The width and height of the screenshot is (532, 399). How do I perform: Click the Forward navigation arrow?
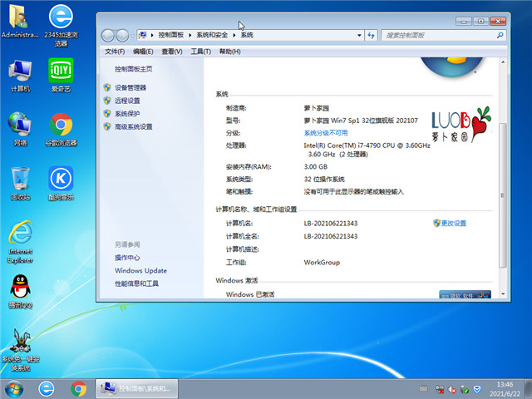122,35
